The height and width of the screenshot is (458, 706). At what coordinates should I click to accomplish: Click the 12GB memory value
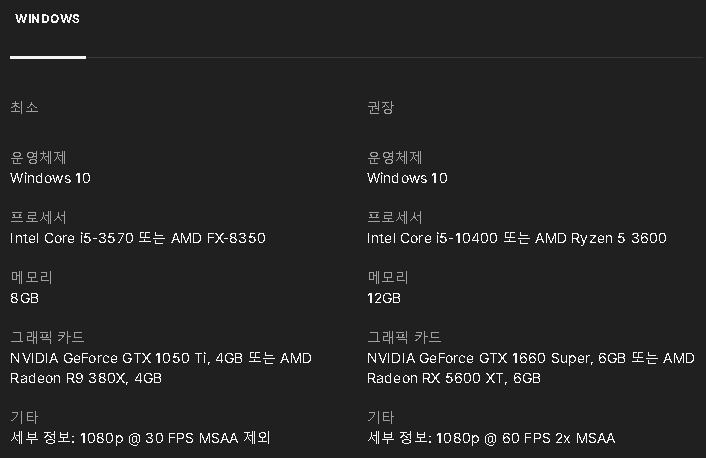[384, 298]
